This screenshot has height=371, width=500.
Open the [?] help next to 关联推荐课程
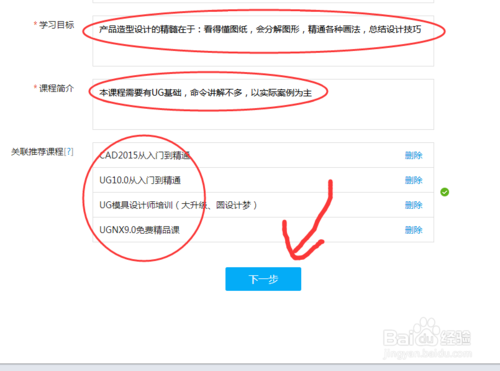tap(68, 152)
